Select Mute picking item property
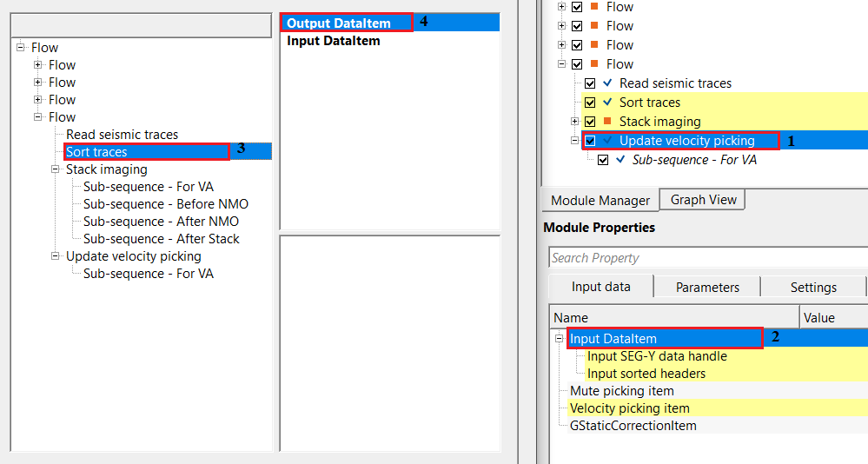Image resolution: width=868 pixels, height=464 pixels. pyautogui.click(x=621, y=391)
